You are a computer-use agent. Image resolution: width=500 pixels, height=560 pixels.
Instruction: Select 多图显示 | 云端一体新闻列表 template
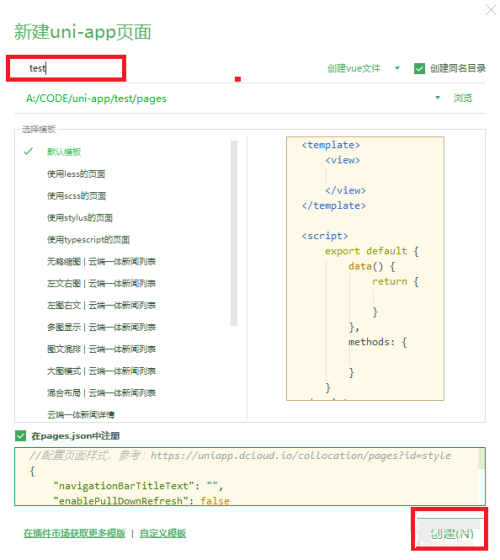(x=101, y=327)
